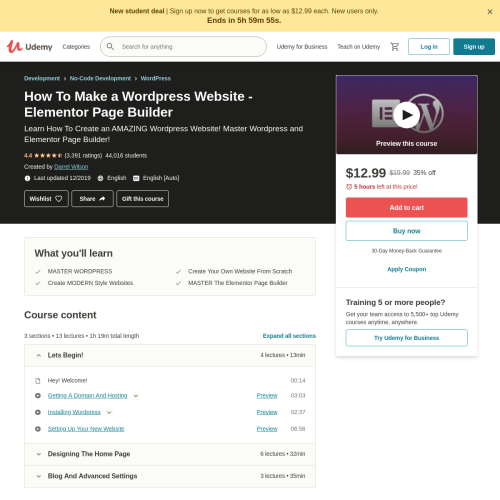The image size is (500, 500).
Task: Open the shopping cart icon
Action: point(395,47)
